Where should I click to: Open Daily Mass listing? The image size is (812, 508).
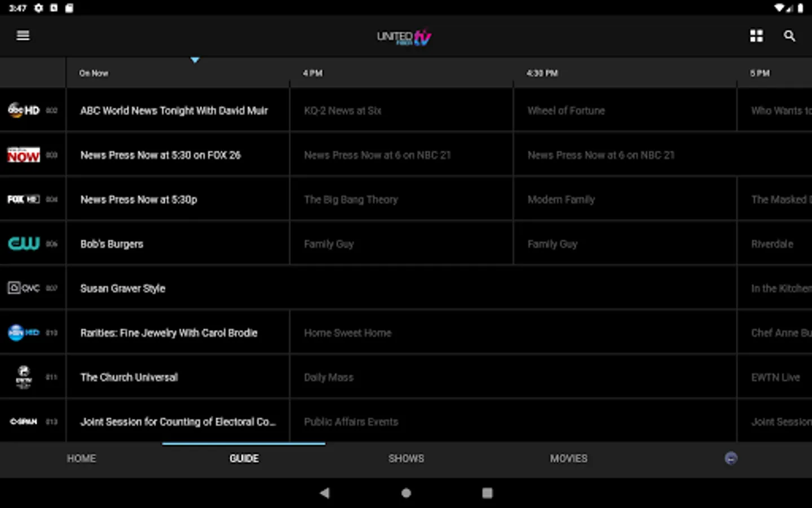(513, 377)
